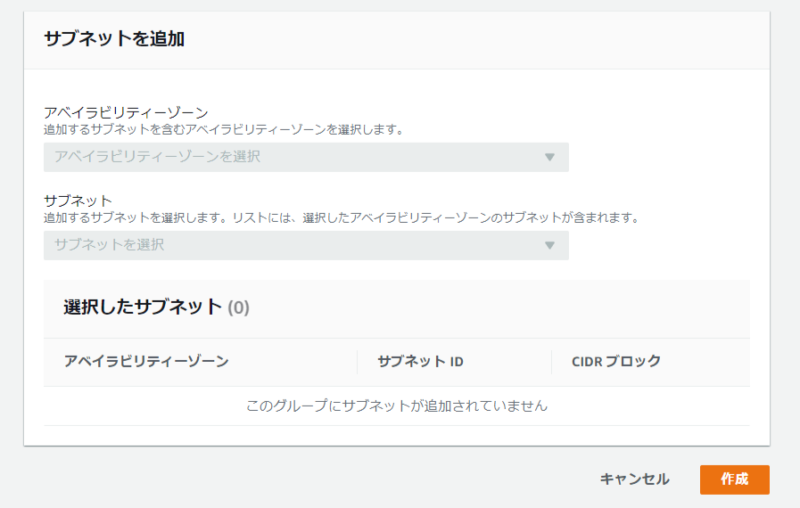Click the availability zone dropdown arrow icon

(x=549, y=157)
